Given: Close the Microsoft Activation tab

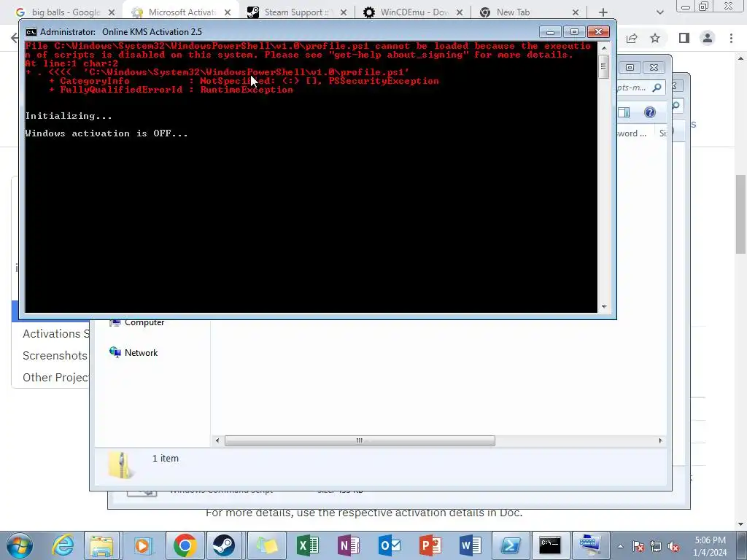Looking at the screenshot, I should coord(228,12).
